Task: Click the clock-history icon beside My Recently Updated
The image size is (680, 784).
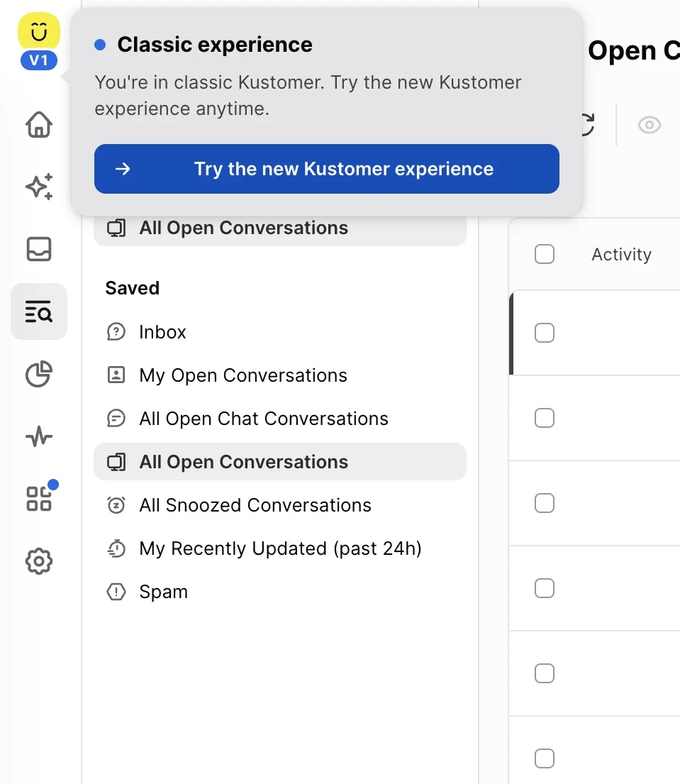Action: (116, 548)
